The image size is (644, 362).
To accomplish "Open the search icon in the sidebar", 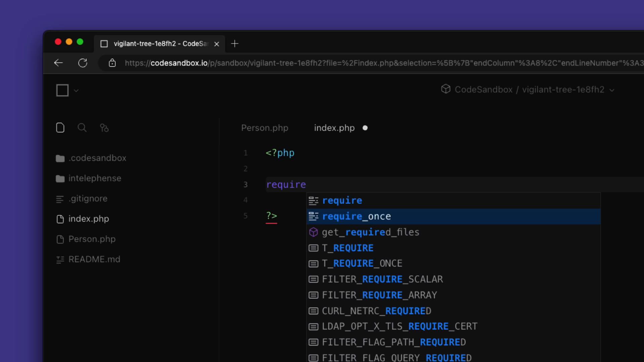I will 82,128.
